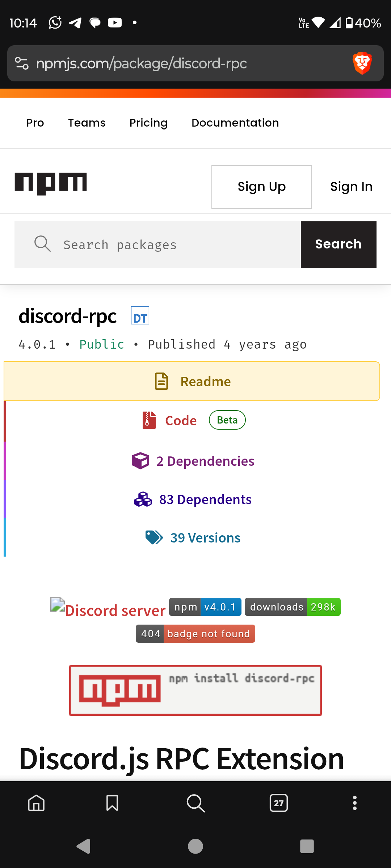391x868 pixels.
Task: Tap the Readme document icon
Action: (x=161, y=381)
